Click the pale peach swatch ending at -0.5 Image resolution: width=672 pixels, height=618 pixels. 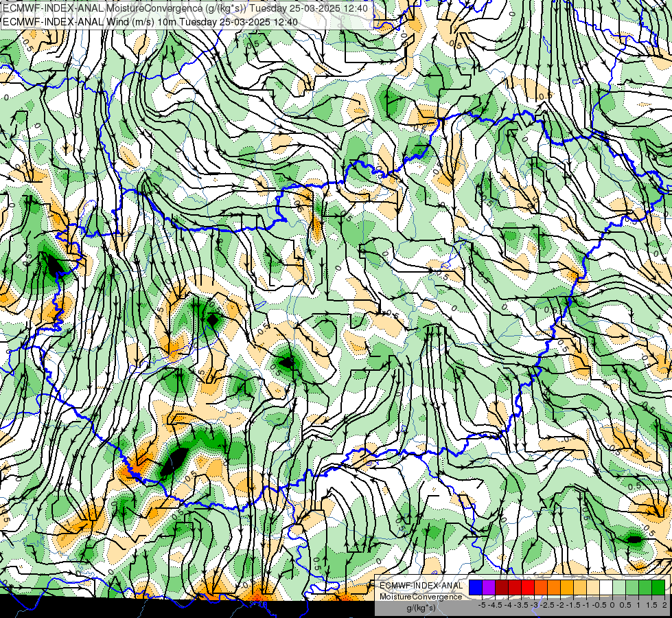pos(593,588)
